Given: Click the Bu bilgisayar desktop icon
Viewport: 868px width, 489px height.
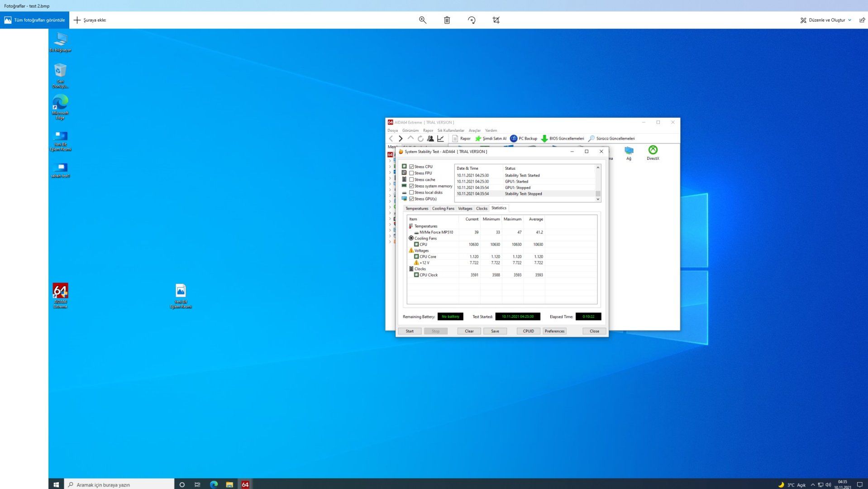Looking at the screenshot, I should coord(60,42).
